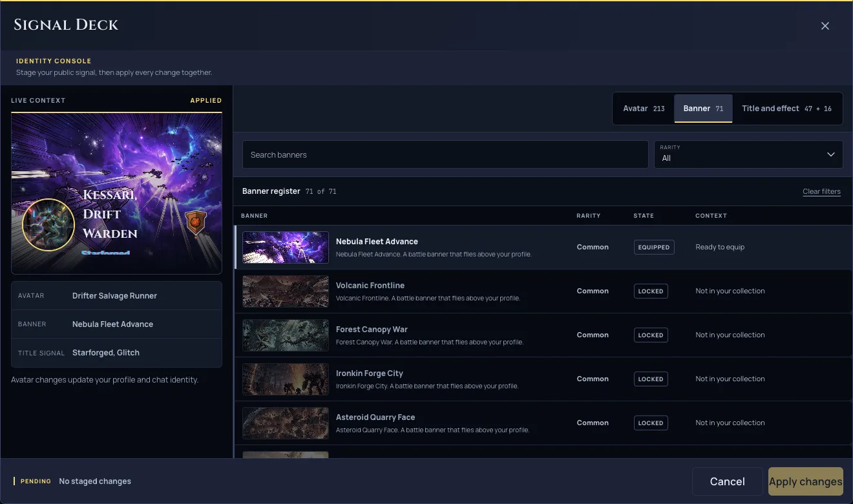
Task: Click the Clear filters link
Action: [x=821, y=192]
